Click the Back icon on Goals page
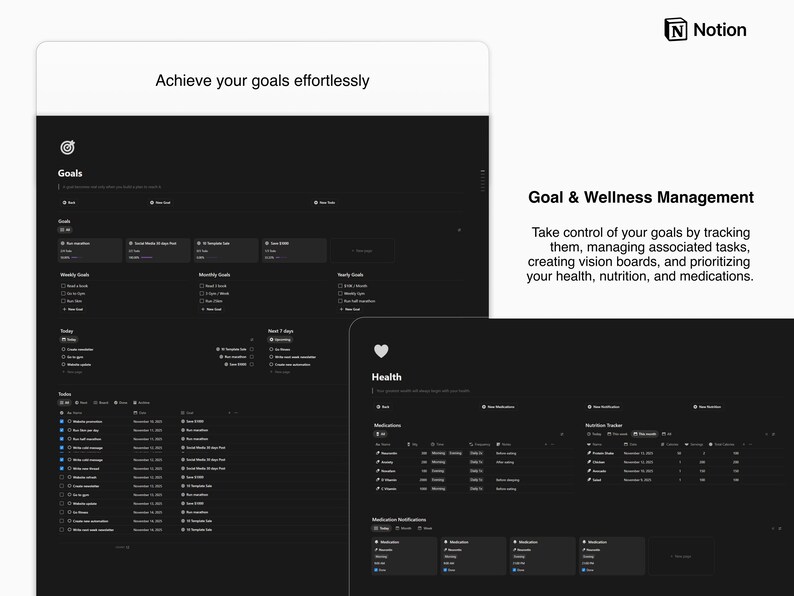This screenshot has height=596, width=794. click(x=64, y=203)
